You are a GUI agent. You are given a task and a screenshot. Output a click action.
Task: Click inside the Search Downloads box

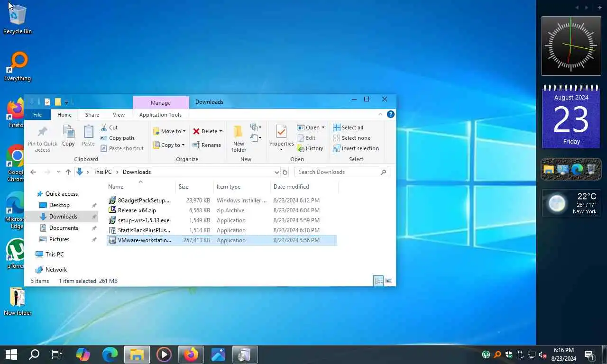[342, 172]
